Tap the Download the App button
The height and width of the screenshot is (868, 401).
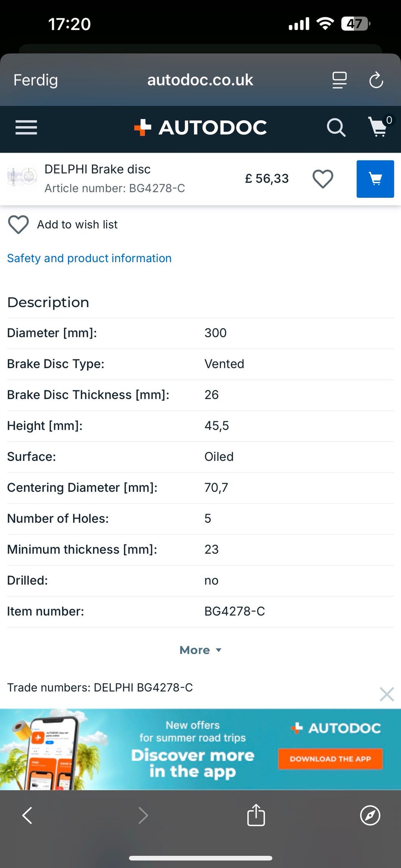[330, 759]
